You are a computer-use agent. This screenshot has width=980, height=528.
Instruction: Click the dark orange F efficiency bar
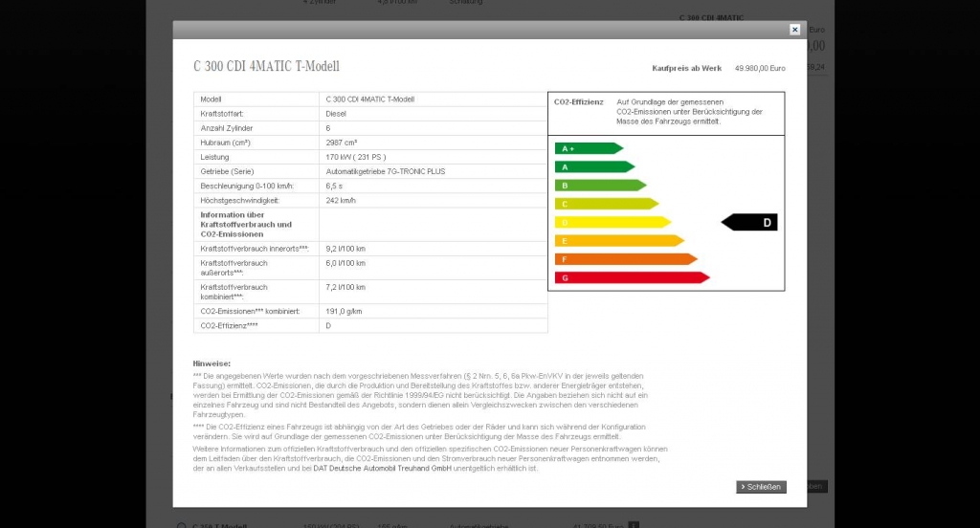[x=626, y=259]
